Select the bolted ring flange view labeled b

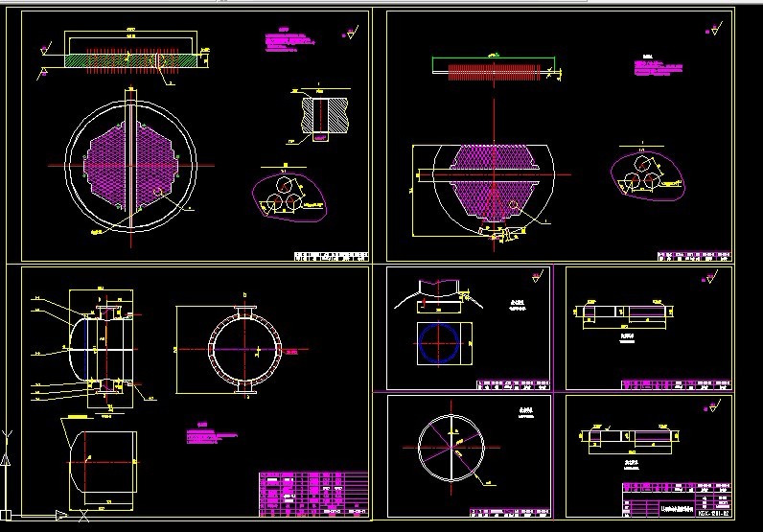[244, 349]
